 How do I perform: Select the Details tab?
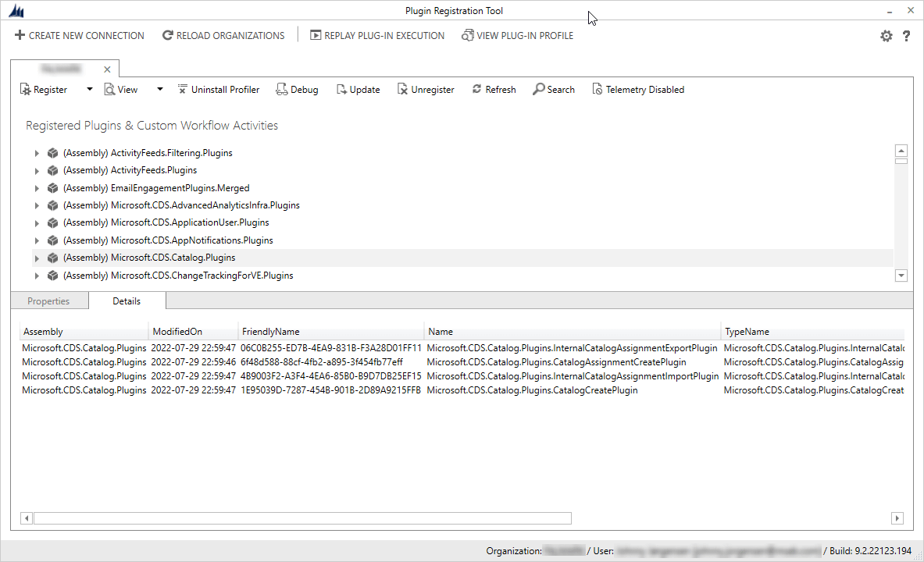[x=127, y=301]
